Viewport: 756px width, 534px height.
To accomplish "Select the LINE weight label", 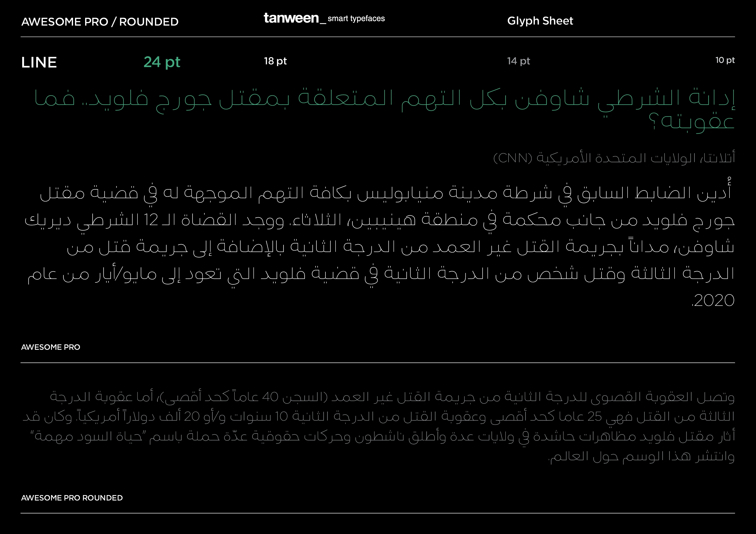I will (39, 62).
